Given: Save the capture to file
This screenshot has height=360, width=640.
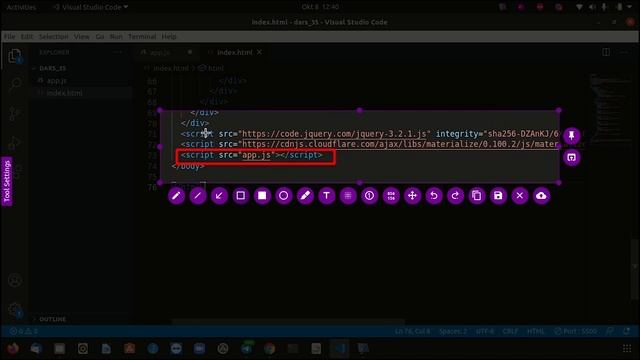Looking at the screenshot, I should tap(498, 196).
